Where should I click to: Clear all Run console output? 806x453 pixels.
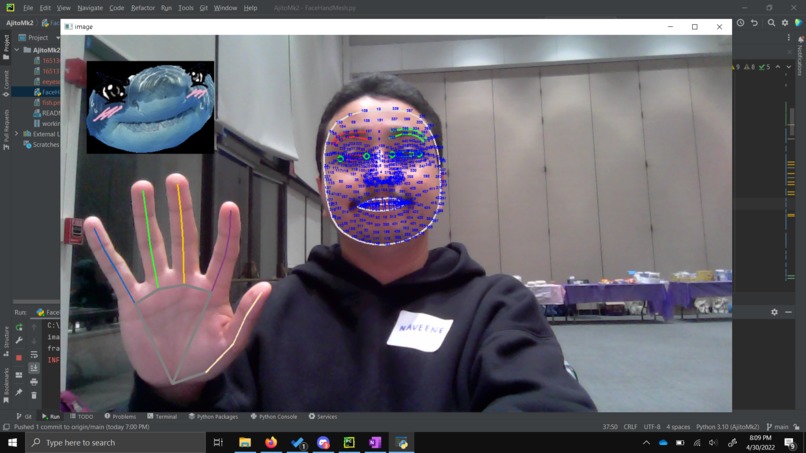[34, 395]
